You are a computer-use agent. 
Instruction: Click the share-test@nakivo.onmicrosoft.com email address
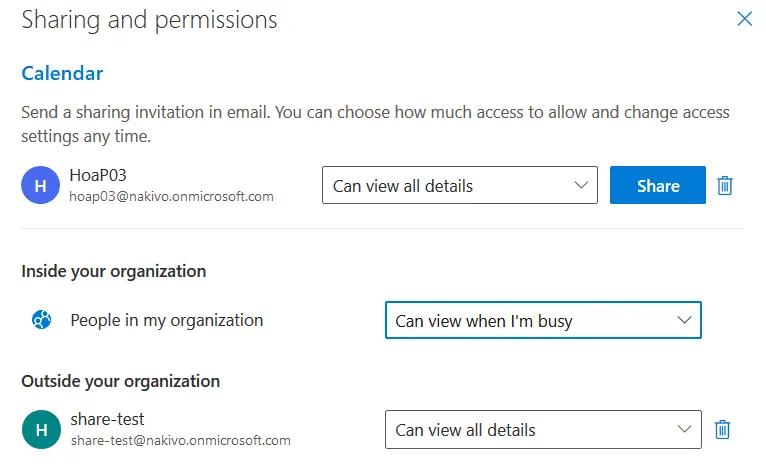tap(180, 440)
